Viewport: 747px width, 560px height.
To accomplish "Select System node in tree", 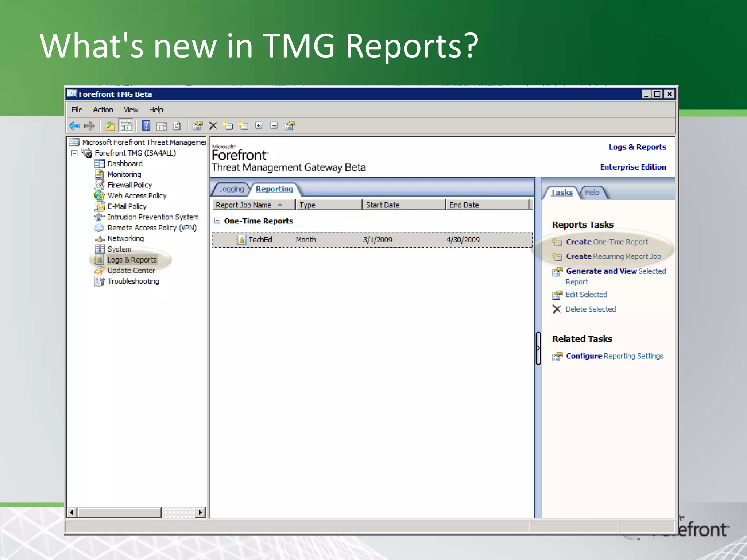I will [x=119, y=249].
